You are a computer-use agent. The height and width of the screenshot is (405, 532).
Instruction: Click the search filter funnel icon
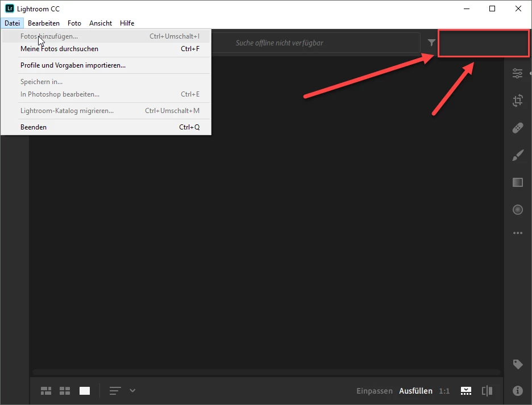click(x=431, y=43)
